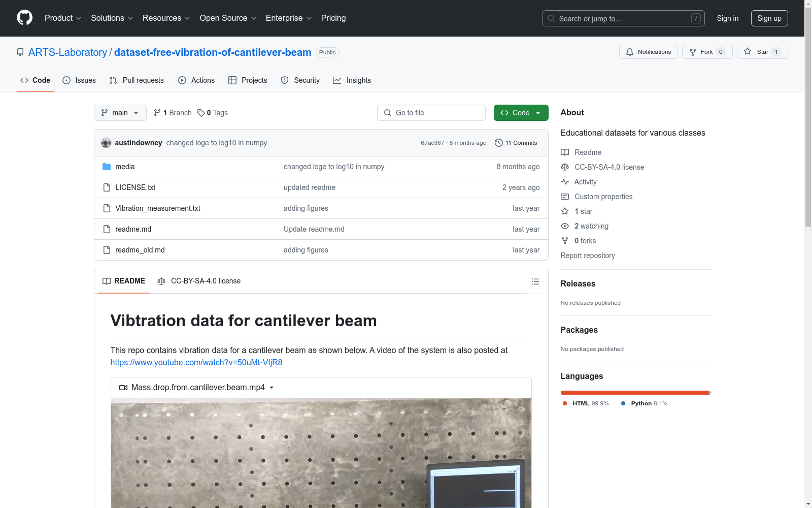Open the Resources dropdown menu
This screenshot has height=508, width=812.
point(166,18)
